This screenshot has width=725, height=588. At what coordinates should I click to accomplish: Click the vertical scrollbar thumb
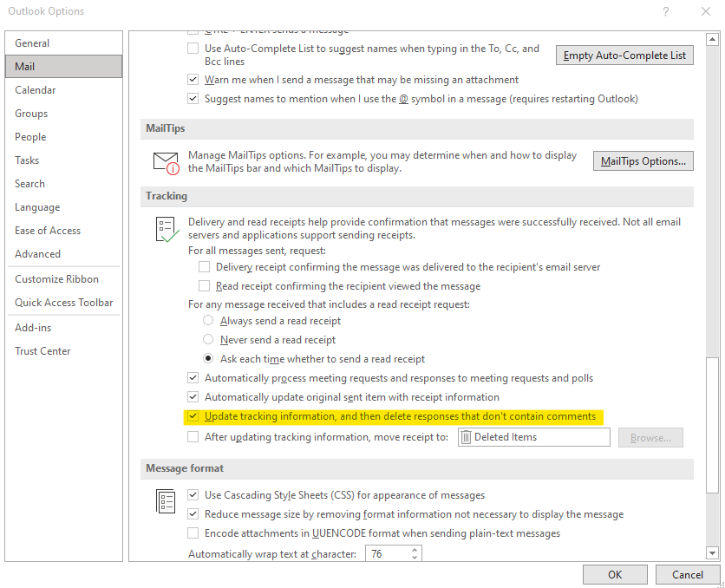click(x=712, y=426)
